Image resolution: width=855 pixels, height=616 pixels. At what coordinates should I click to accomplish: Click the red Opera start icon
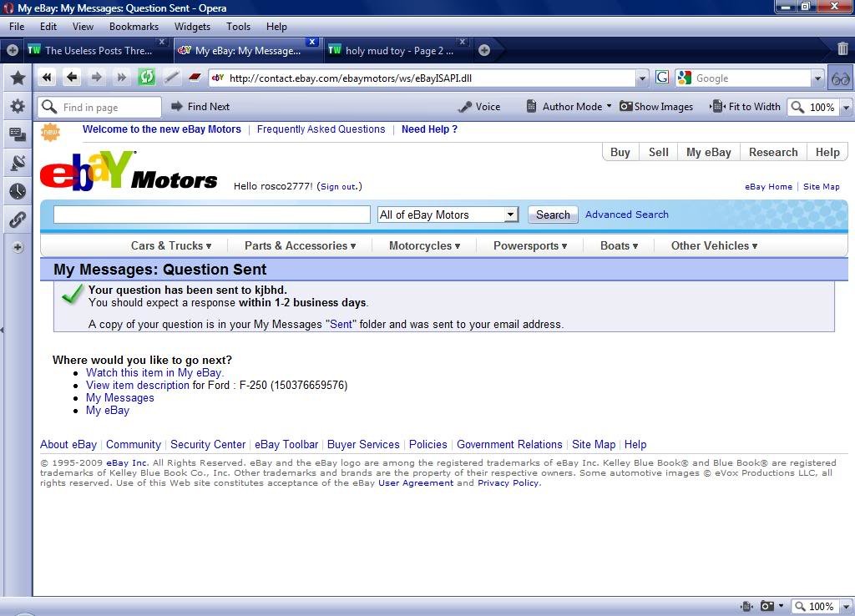[195, 78]
